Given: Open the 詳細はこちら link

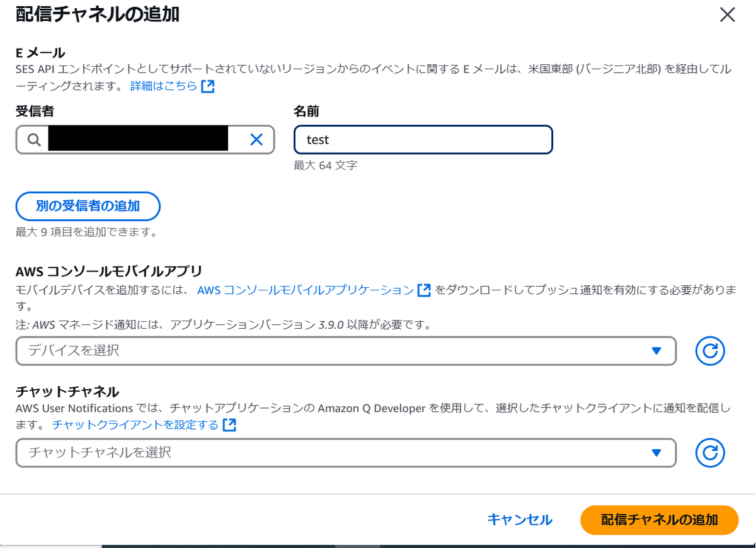Looking at the screenshot, I should click(x=164, y=86).
